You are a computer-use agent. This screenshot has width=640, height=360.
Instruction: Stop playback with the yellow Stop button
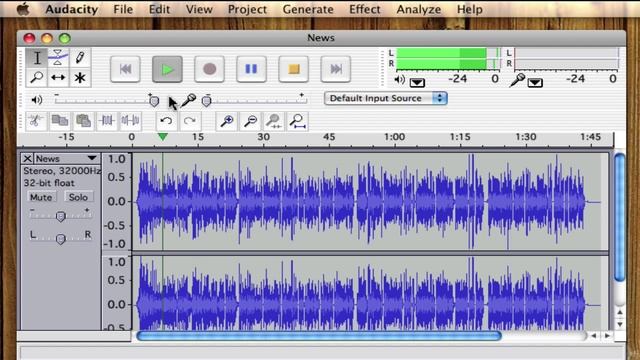(293, 69)
